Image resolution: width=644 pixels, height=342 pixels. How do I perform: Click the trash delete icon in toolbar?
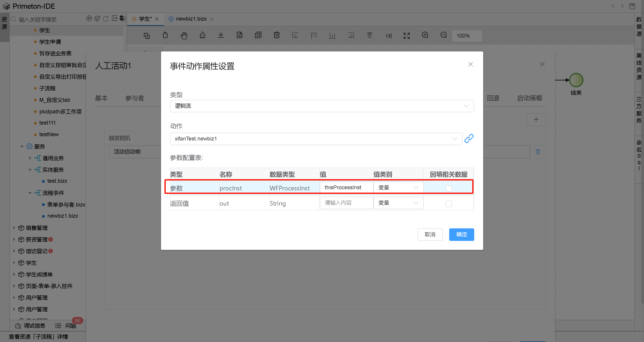click(276, 35)
